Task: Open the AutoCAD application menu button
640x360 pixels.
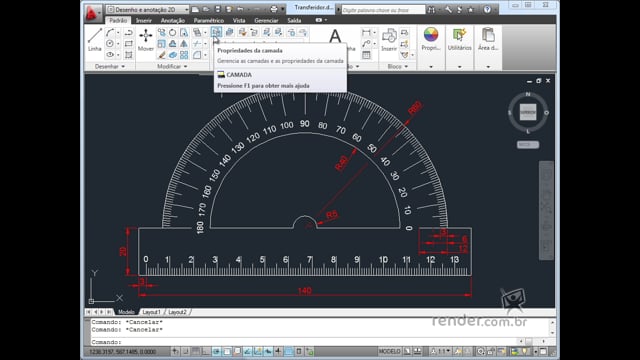Action: point(92,13)
